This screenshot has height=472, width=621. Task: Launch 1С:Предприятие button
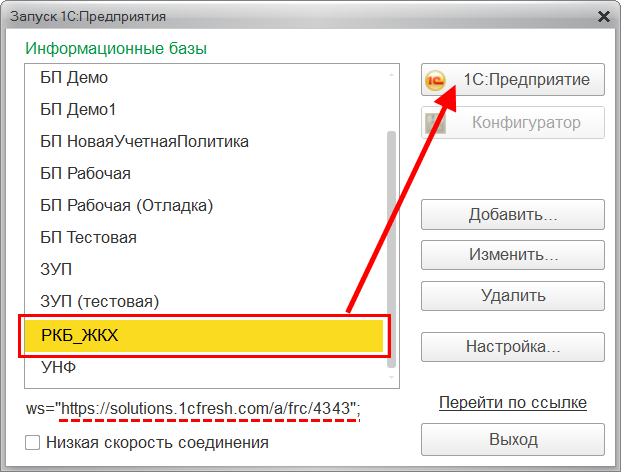tap(513, 80)
